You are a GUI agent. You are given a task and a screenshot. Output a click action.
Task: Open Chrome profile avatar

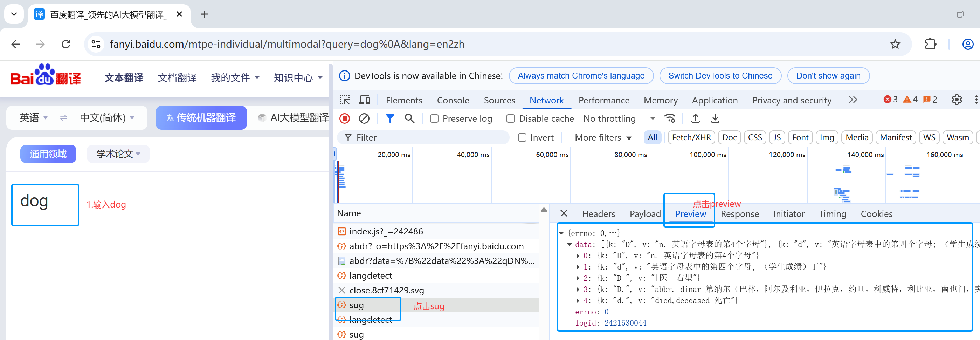point(968,44)
